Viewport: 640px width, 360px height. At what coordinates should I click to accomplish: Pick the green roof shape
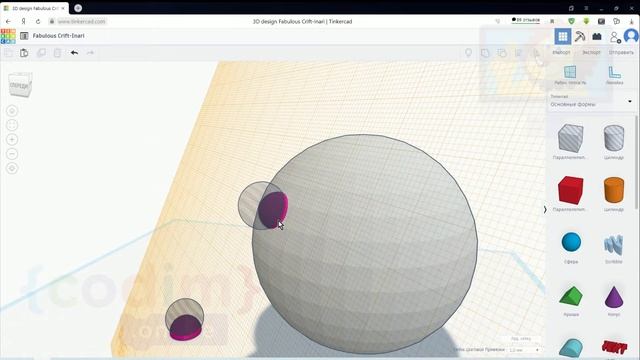pos(571,296)
